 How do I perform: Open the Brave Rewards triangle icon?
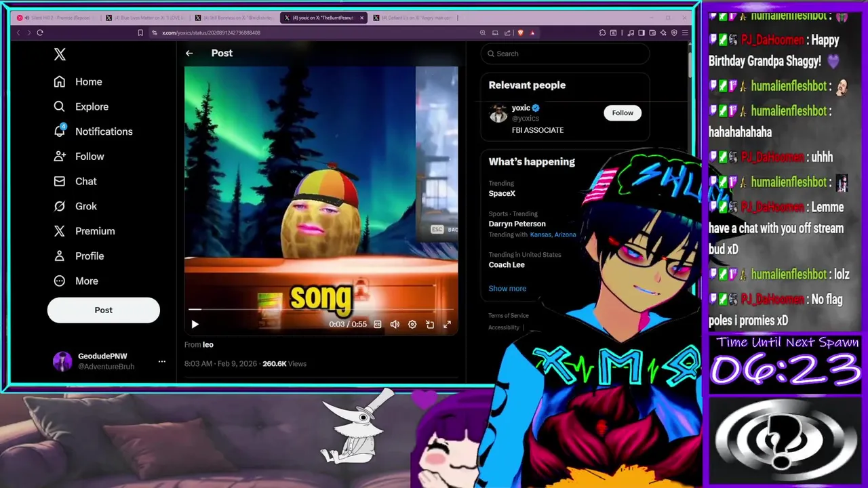coord(532,33)
